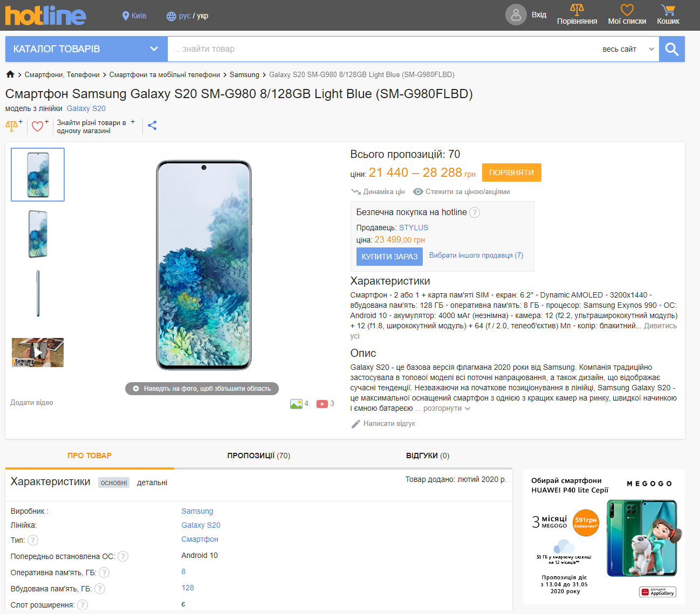Choose another seller link (7)

476,256
